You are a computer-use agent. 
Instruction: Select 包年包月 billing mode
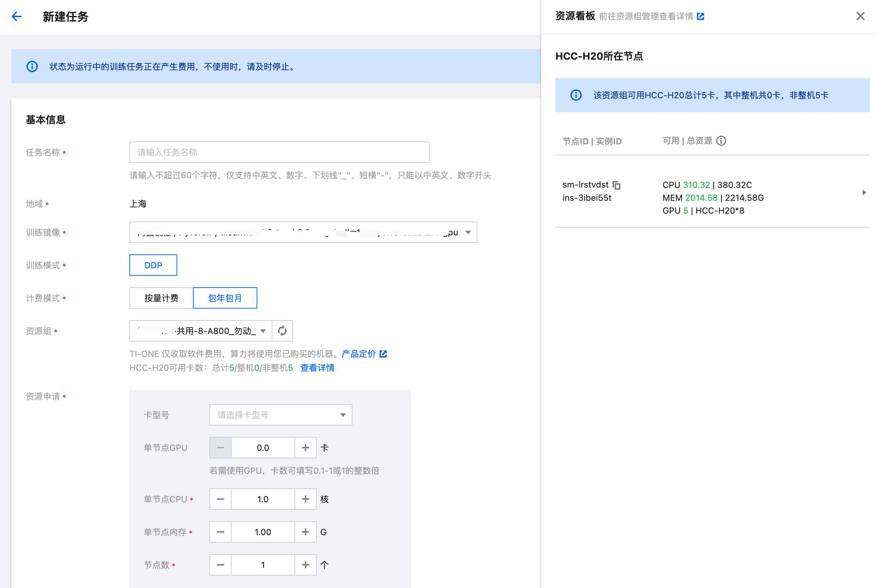pyautogui.click(x=225, y=298)
